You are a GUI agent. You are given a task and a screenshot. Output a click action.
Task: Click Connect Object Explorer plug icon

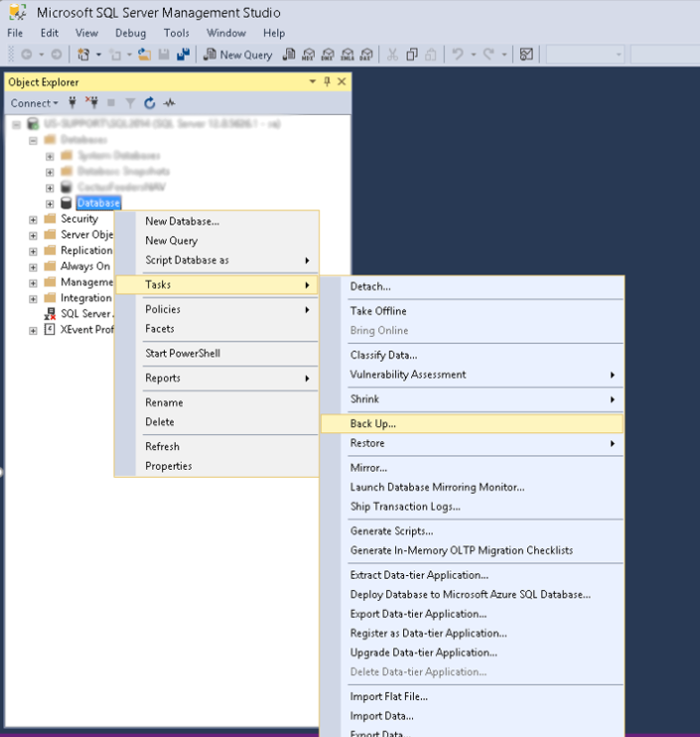coord(72,102)
